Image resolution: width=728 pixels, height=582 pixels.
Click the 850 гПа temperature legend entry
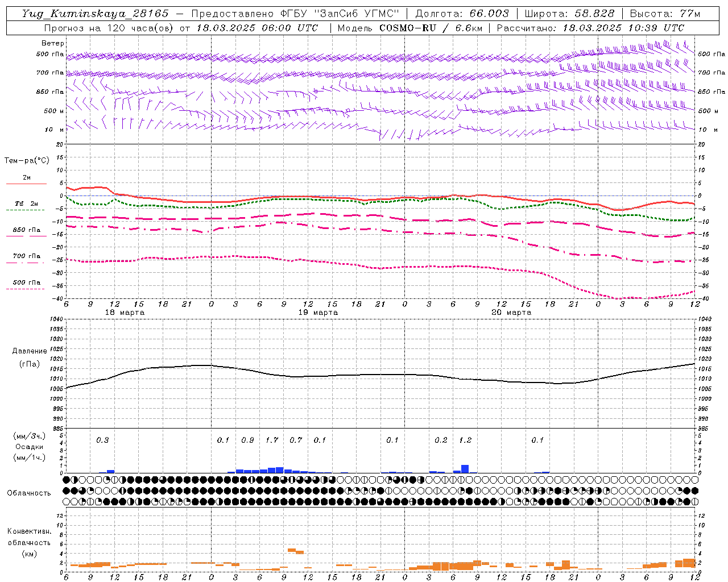point(26,231)
